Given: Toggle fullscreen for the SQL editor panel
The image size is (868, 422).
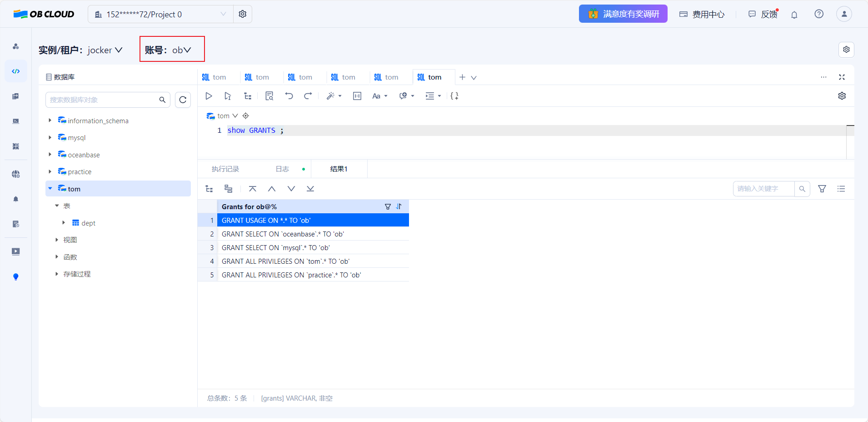Looking at the screenshot, I should pos(842,77).
